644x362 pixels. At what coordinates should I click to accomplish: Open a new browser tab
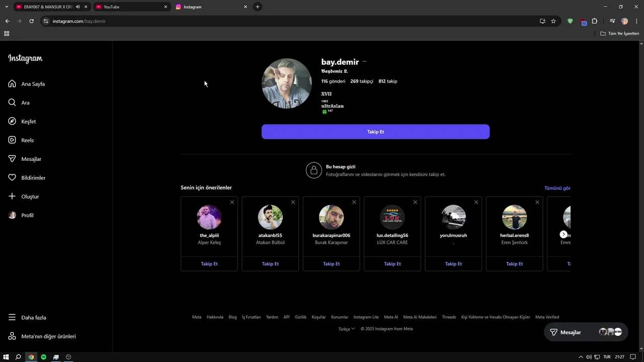tap(258, 7)
